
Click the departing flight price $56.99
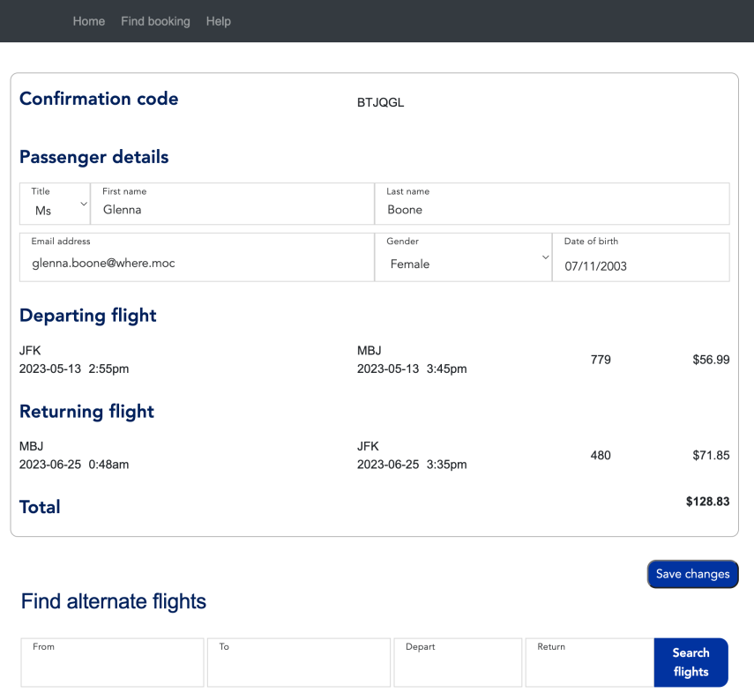click(711, 360)
